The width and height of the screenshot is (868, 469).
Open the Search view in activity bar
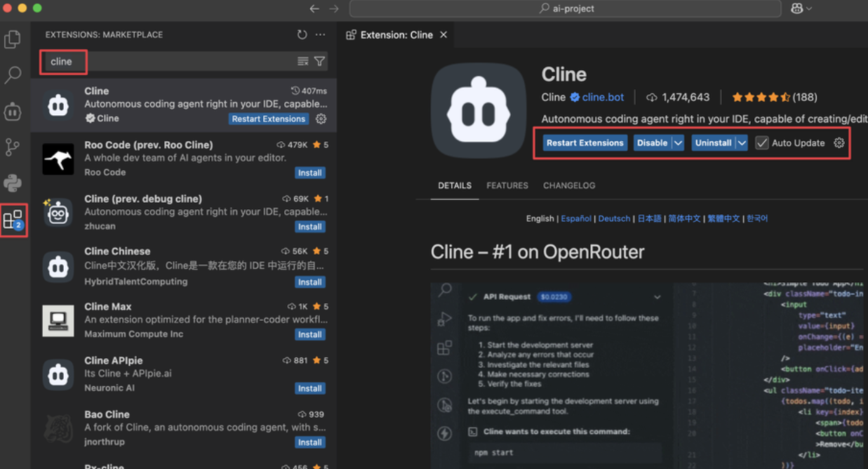pyautogui.click(x=13, y=75)
